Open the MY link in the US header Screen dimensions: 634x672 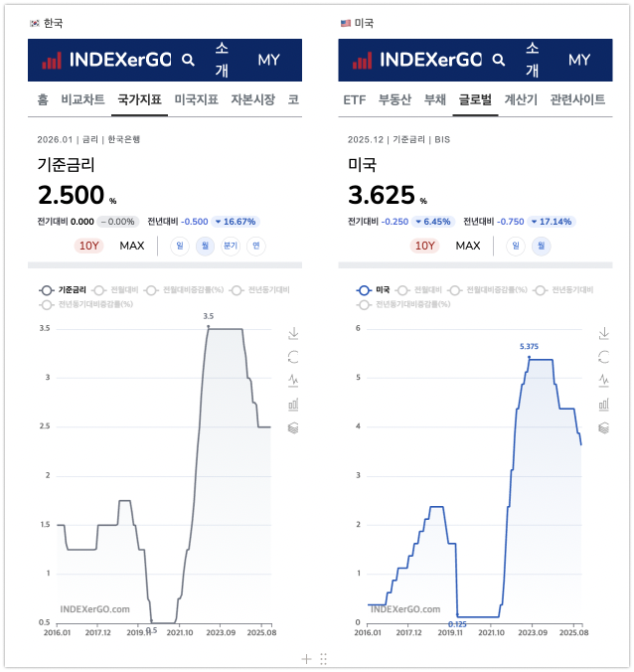point(579,60)
